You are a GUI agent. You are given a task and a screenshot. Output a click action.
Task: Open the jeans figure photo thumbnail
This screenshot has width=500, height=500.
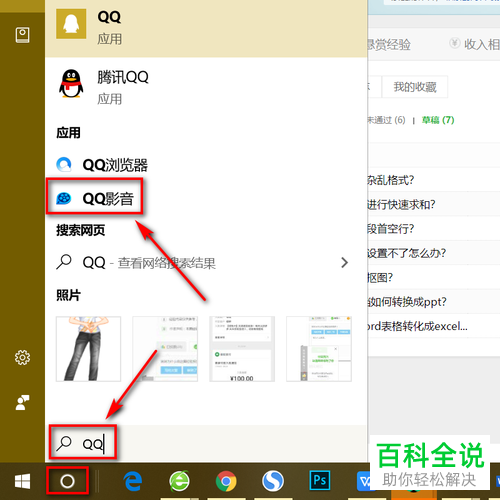coord(88,349)
